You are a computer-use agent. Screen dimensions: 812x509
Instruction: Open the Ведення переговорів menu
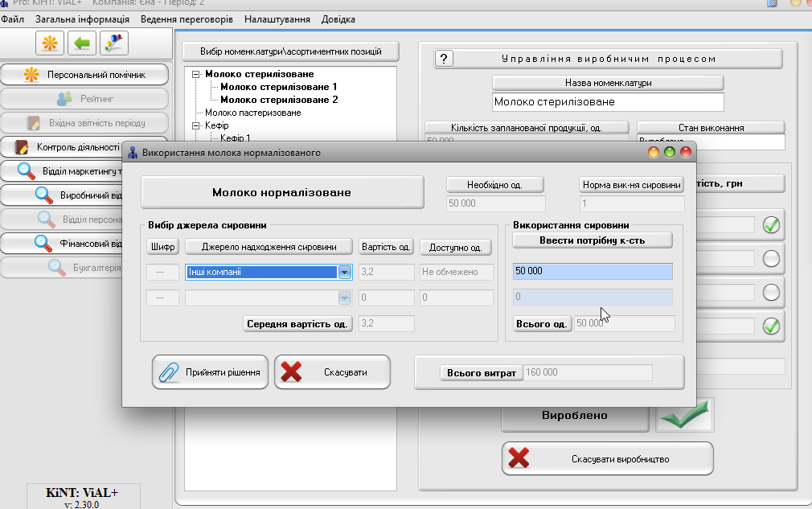(x=187, y=19)
